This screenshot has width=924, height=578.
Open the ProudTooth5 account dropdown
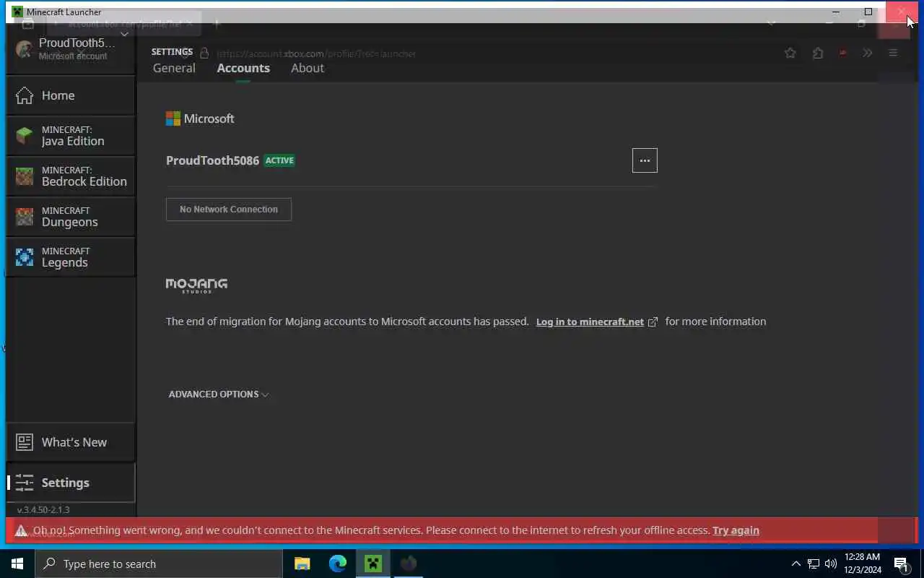coord(71,48)
